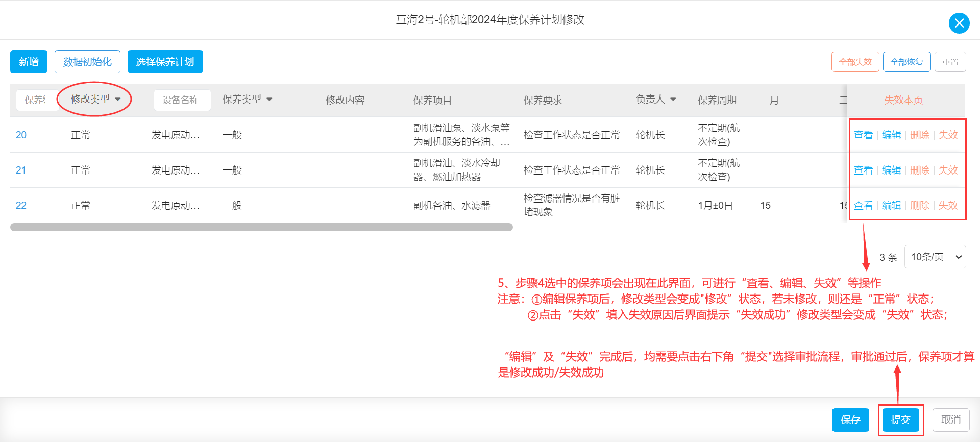Click 查看 for row 21

(864, 170)
